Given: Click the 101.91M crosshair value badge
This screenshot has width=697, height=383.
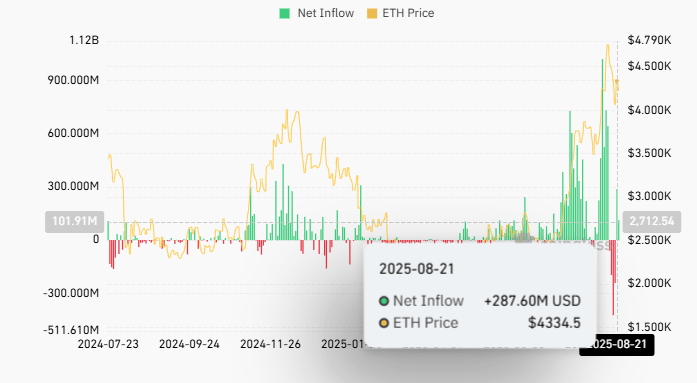Looking at the screenshot, I should click(x=75, y=221).
